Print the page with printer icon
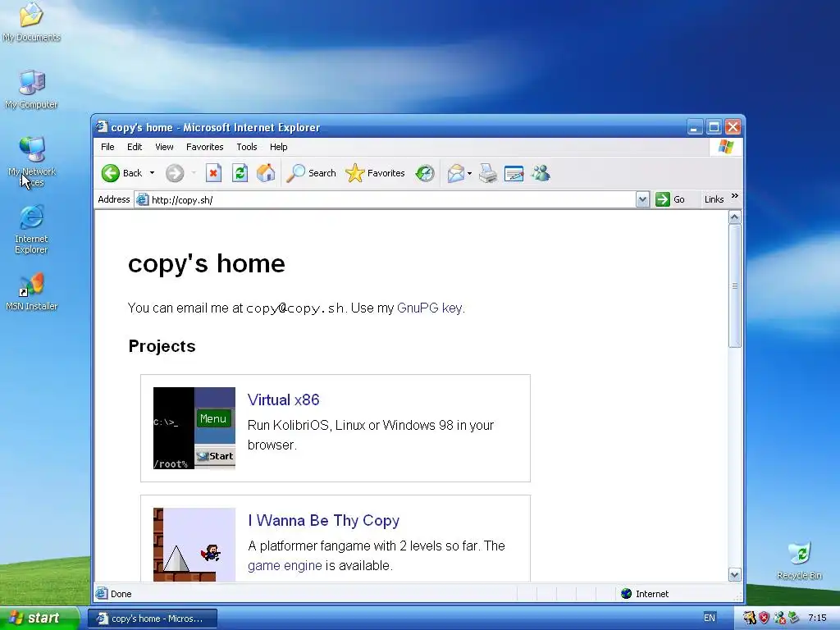The width and height of the screenshot is (840, 630). point(487,173)
